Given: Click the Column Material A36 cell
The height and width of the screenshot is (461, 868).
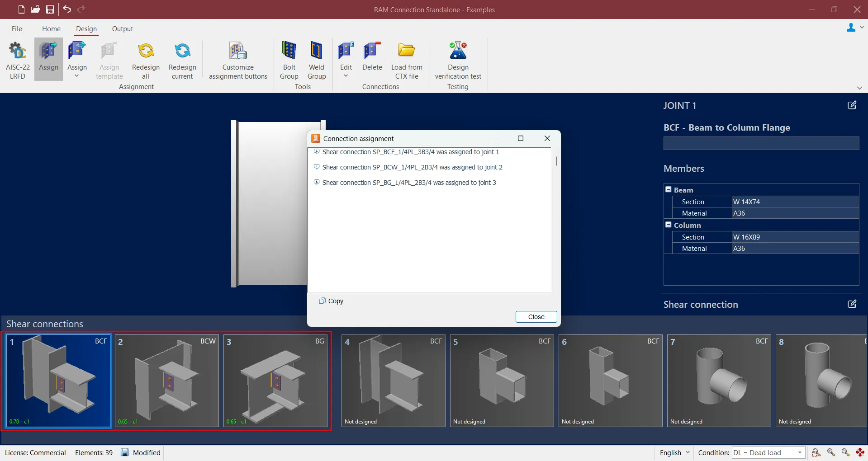Looking at the screenshot, I should pos(795,248).
